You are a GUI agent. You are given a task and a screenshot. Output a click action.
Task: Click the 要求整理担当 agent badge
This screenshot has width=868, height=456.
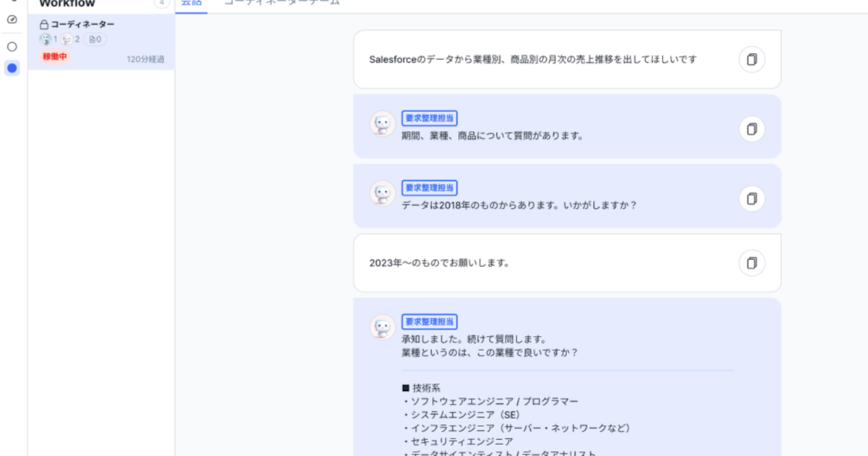pyautogui.click(x=430, y=118)
